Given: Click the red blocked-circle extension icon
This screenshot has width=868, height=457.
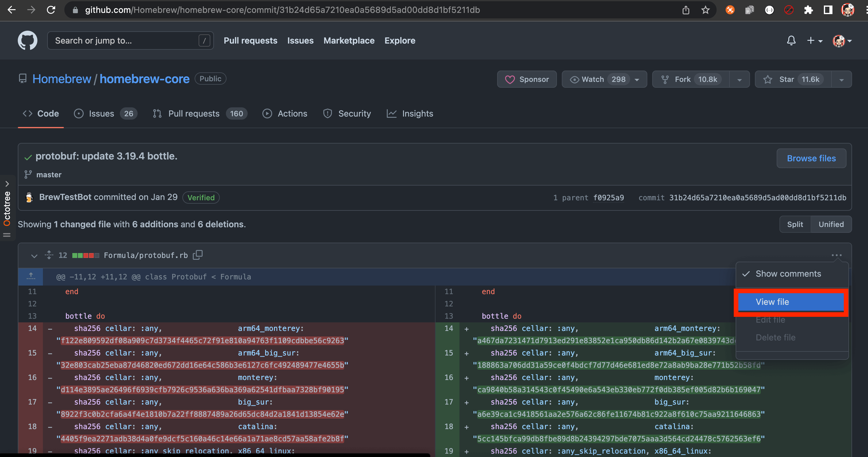Looking at the screenshot, I should tap(789, 10).
